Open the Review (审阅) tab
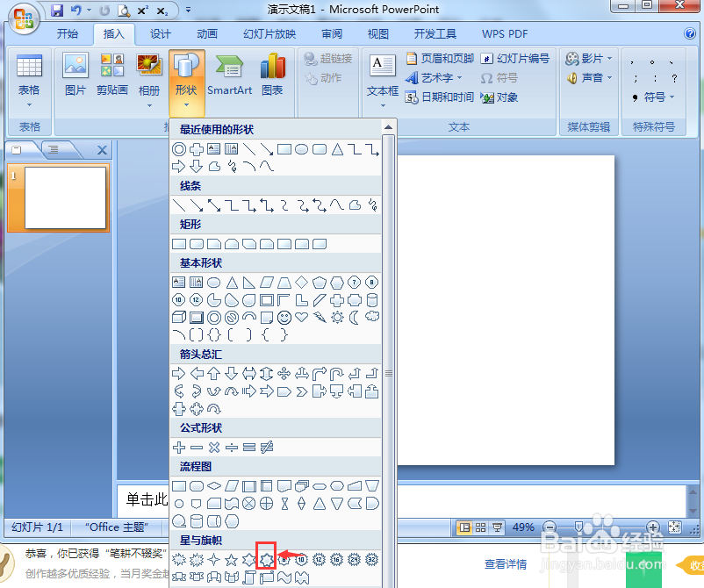The height and width of the screenshot is (588, 704). pyautogui.click(x=331, y=34)
